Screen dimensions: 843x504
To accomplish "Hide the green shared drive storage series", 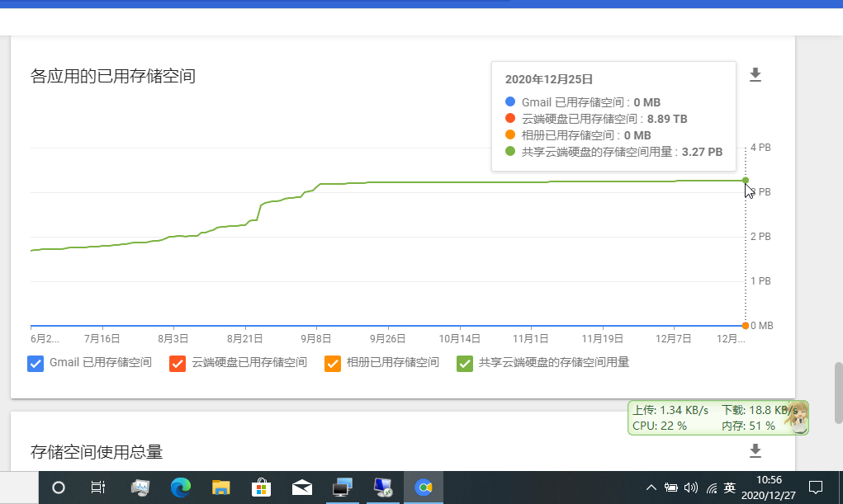I will point(465,363).
